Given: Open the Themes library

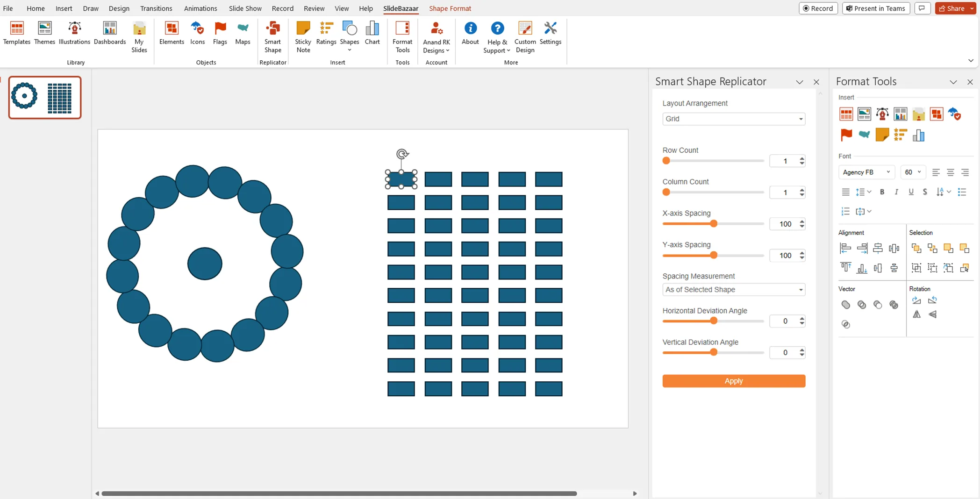Looking at the screenshot, I should [44, 33].
